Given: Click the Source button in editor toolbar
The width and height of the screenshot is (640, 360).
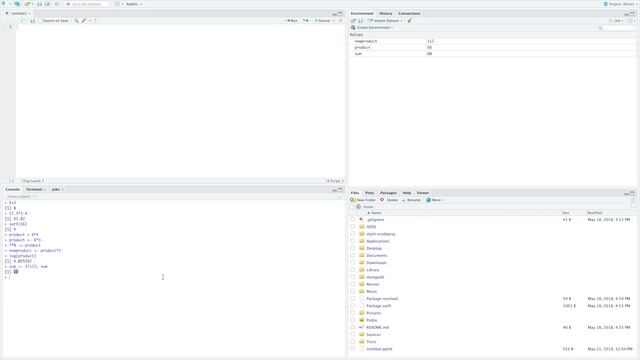Looking at the screenshot, I should [x=322, y=20].
